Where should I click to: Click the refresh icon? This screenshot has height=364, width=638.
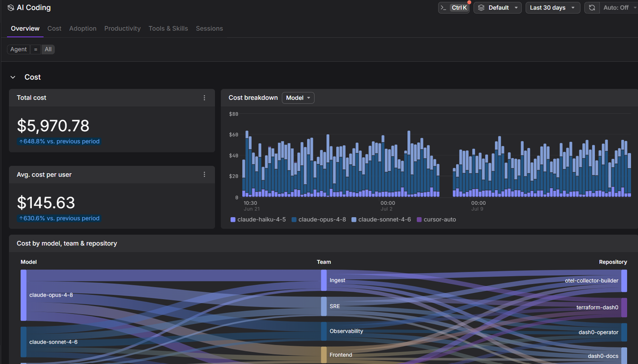click(x=592, y=8)
